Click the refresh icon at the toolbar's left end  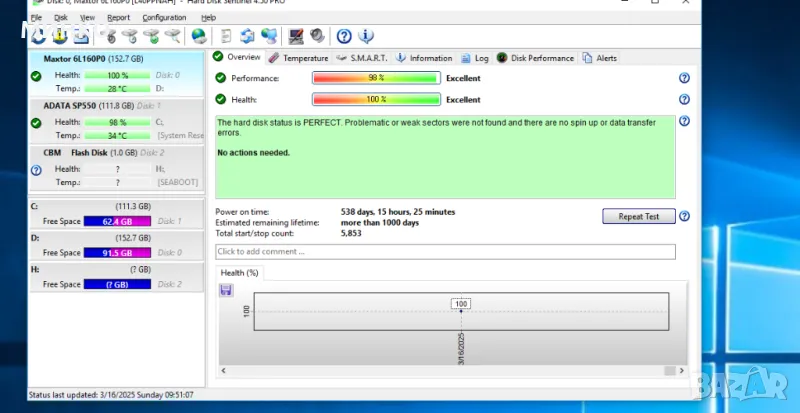coord(38,37)
